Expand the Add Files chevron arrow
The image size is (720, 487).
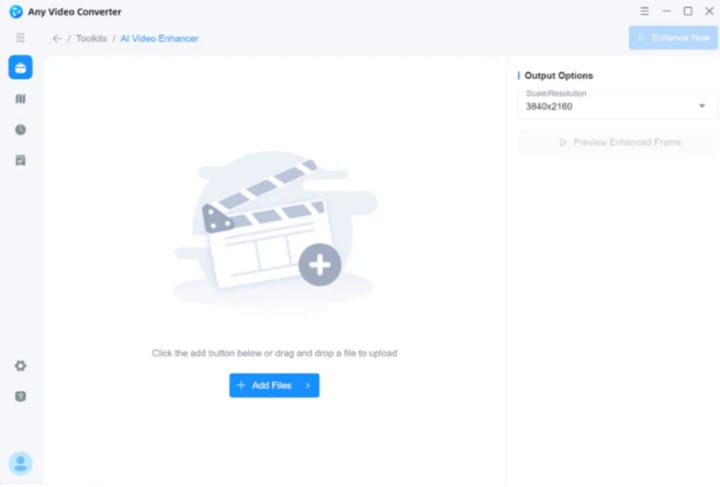coord(308,385)
